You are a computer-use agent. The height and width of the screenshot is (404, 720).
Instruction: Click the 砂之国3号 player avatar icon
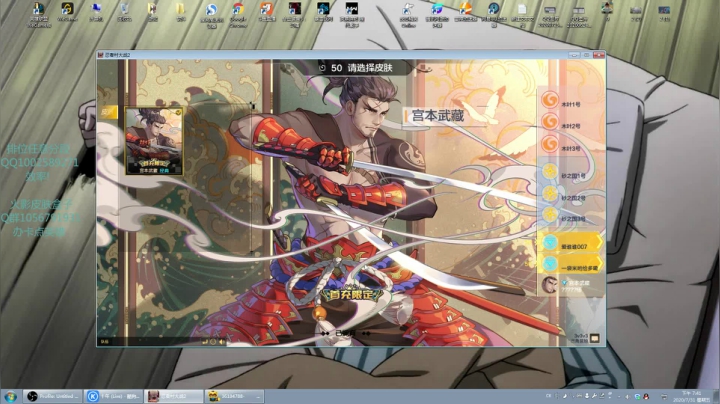point(549,214)
